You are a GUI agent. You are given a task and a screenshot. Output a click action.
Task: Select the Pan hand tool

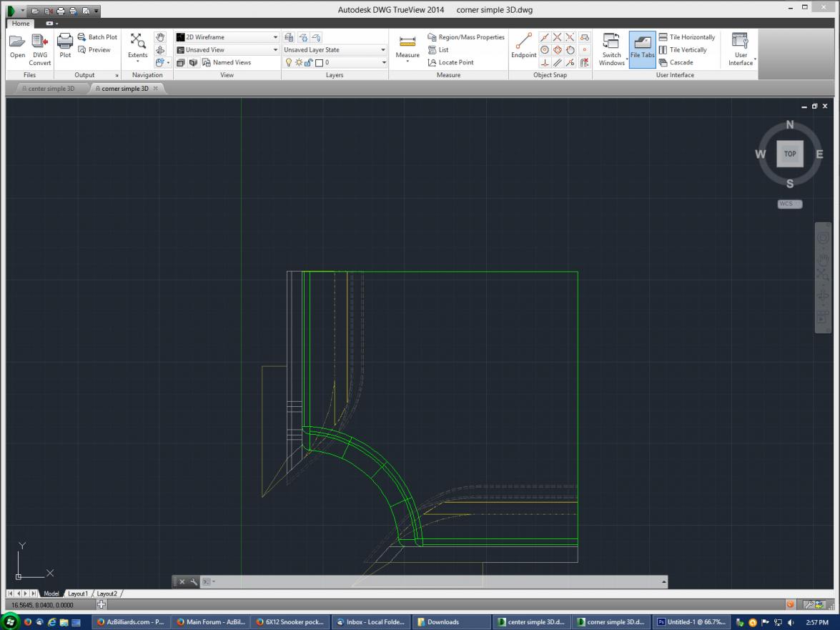pos(159,38)
